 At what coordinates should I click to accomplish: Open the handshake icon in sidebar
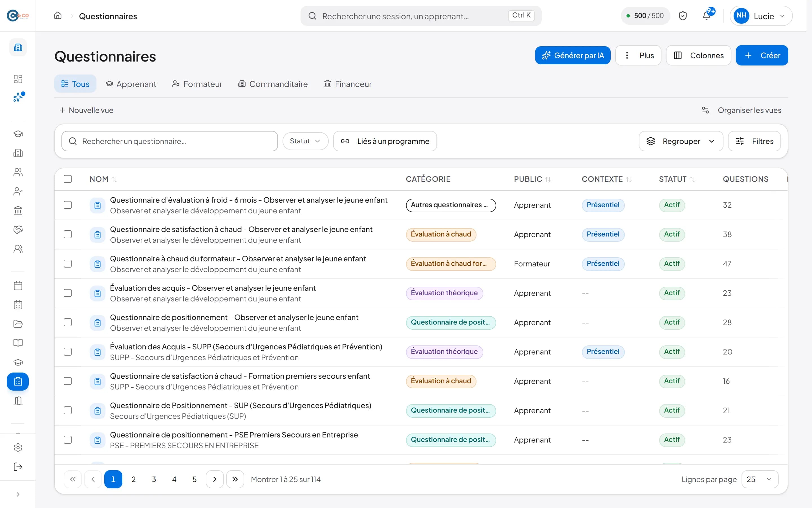(18, 230)
